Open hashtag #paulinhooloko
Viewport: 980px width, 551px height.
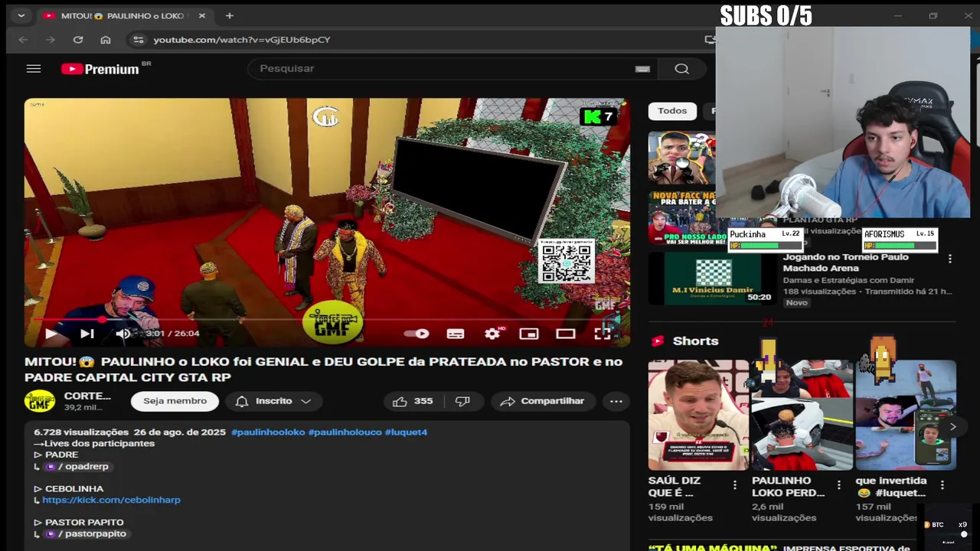(268, 432)
